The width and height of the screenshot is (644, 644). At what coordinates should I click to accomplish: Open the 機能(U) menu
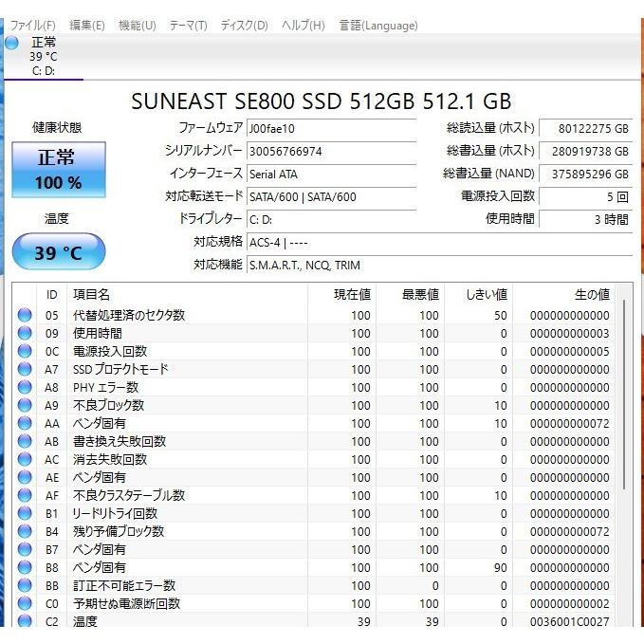[138, 26]
